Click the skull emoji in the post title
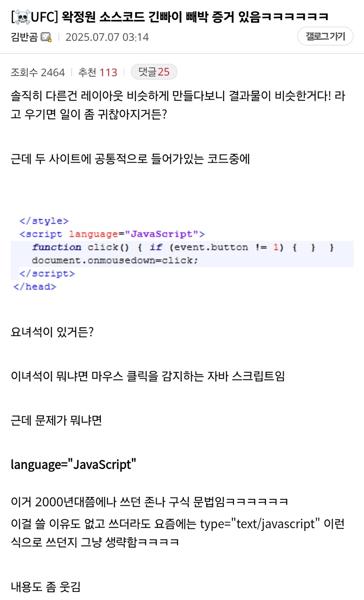 (x=22, y=17)
